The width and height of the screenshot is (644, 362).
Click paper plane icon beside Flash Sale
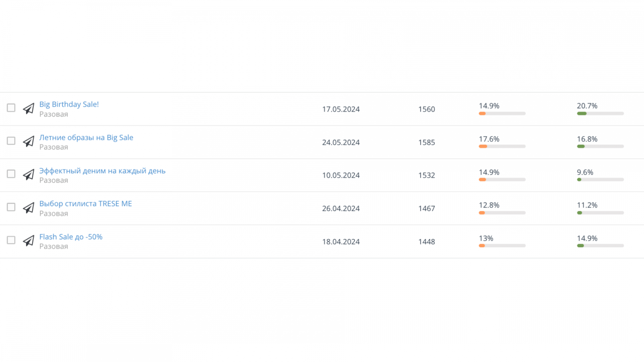click(x=29, y=241)
